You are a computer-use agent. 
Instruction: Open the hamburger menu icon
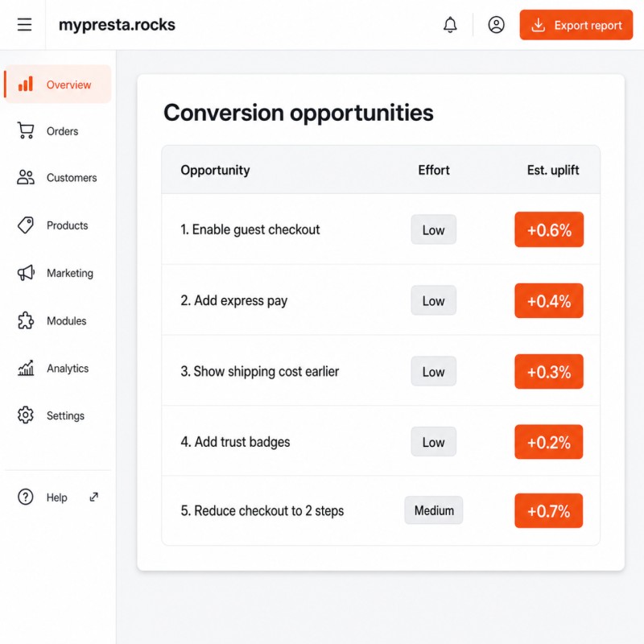click(24, 25)
